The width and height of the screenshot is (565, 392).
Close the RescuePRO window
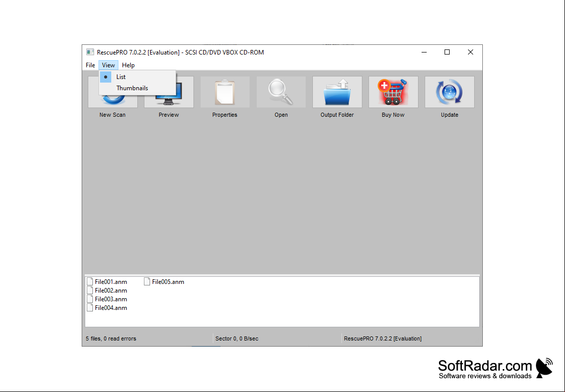(470, 52)
